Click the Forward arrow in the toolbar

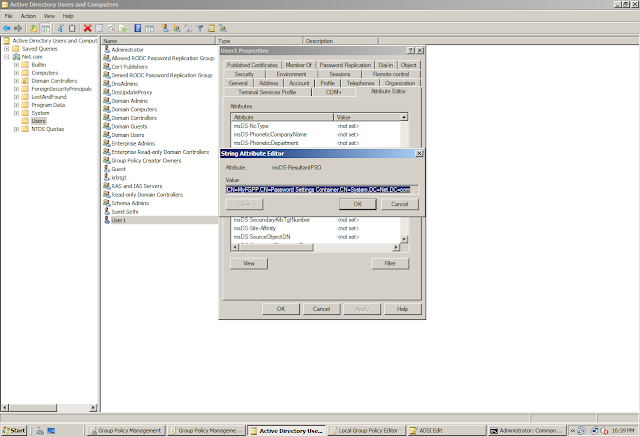[x=18, y=28]
